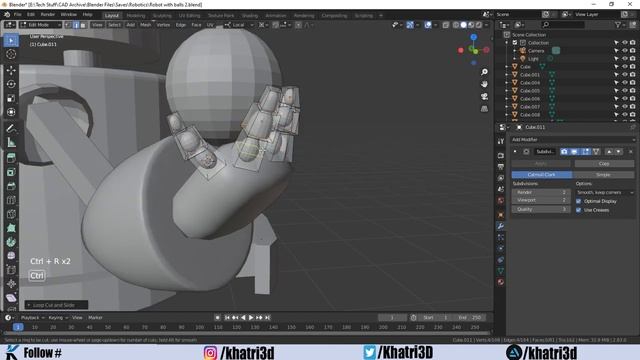Open the Add Modifier dropdown
The height and width of the screenshot is (360, 640).
click(573, 140)
